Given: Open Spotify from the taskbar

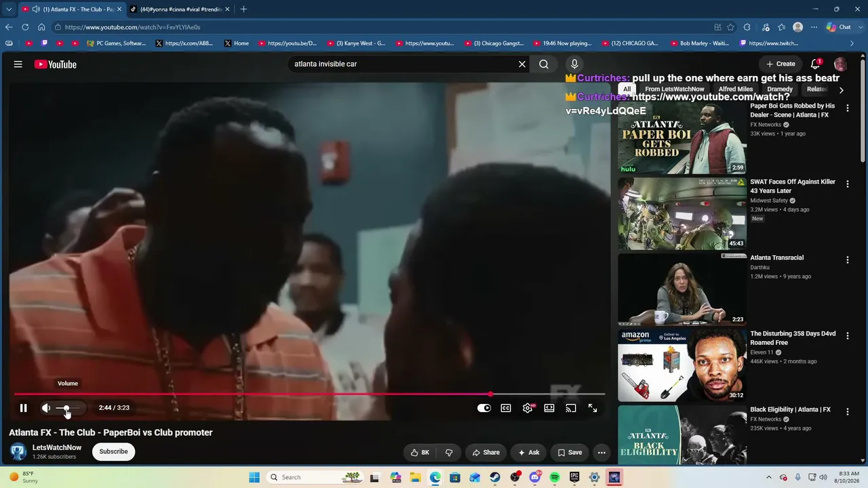Looking at the screenshot, I should click(555, 477).
